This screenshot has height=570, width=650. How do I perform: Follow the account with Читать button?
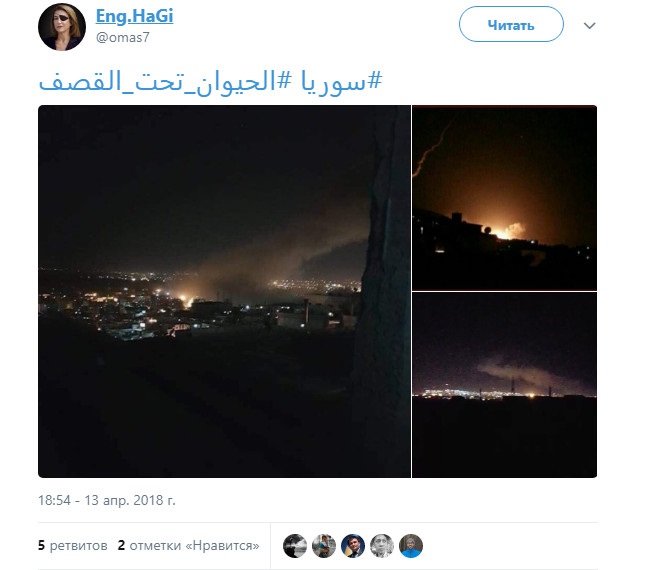(x=511, y=24)
